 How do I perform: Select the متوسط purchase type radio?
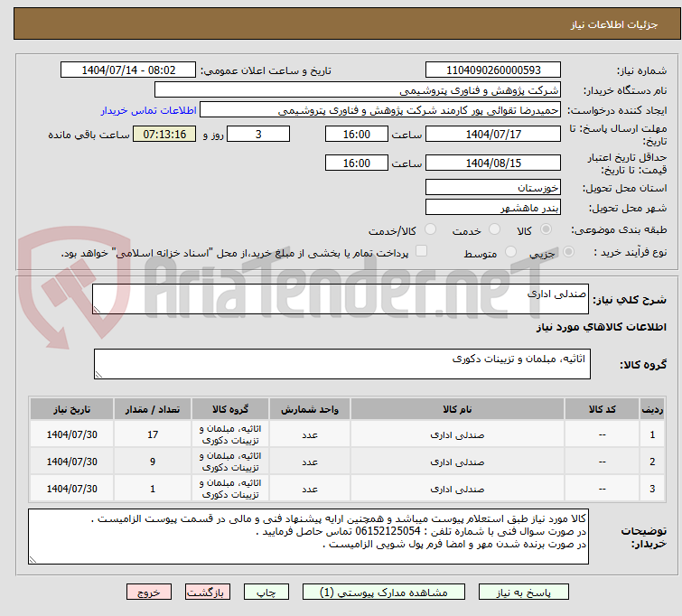(510, 252)
